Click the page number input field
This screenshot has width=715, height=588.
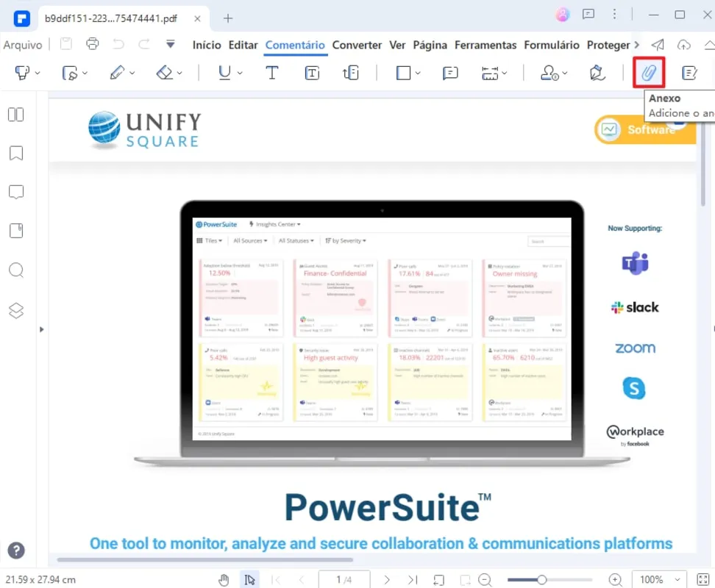(344, 580)
